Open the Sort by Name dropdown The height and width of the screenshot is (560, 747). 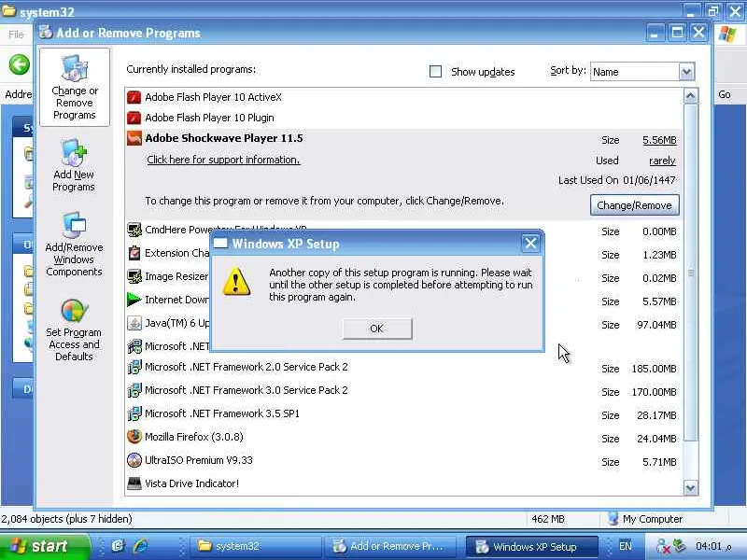coord(686,72)
